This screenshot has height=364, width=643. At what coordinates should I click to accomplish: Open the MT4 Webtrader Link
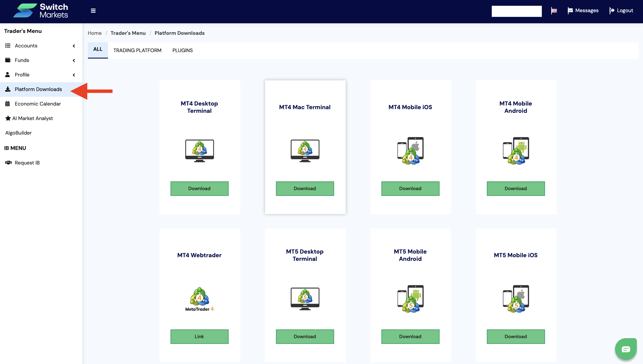pos(199,336)
